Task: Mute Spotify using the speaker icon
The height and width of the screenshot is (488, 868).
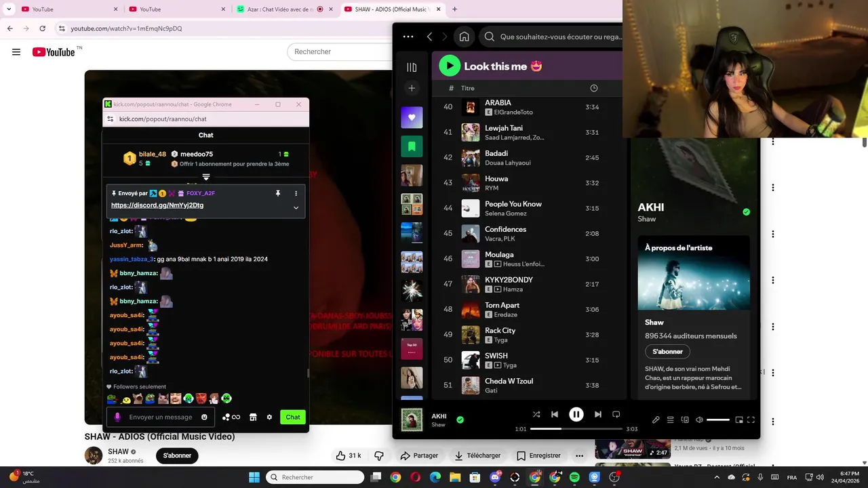Action: tap(699, 420)
